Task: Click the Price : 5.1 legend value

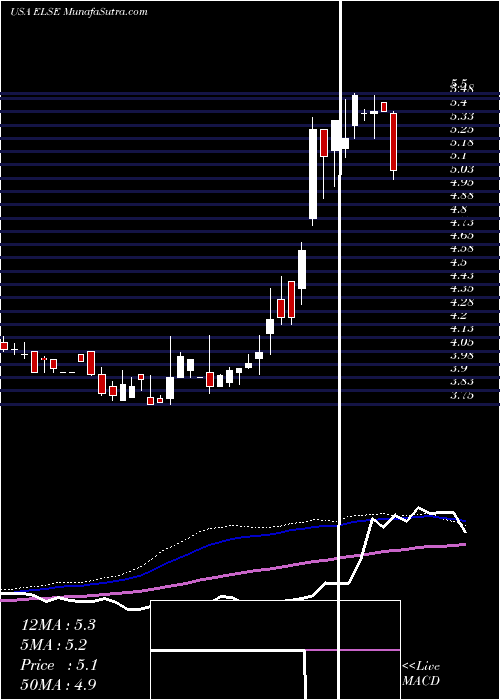Action: [x=58, y=665]
